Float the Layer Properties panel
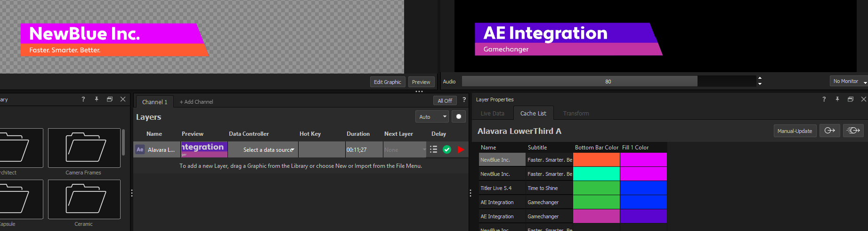Image resolution: width=868 pixels, height=231 pixels. (851, 99)
